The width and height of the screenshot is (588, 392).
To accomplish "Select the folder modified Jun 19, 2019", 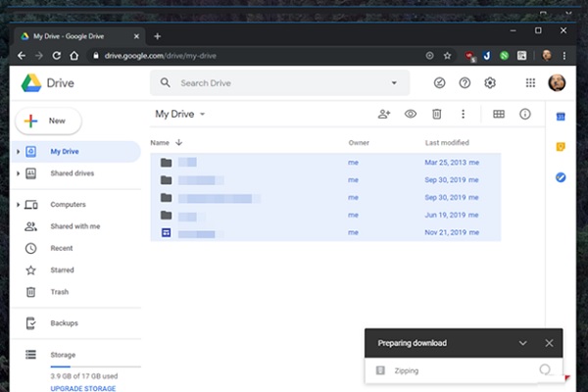I will (x=325, y=215).
